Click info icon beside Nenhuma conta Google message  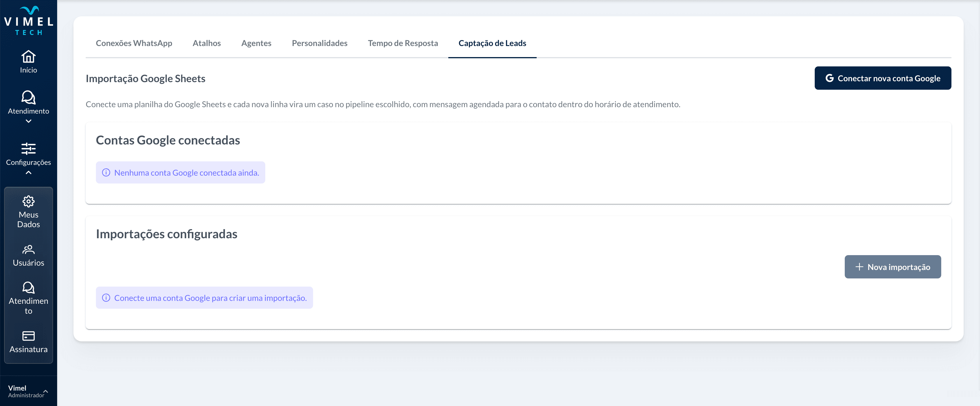point(106,173)
